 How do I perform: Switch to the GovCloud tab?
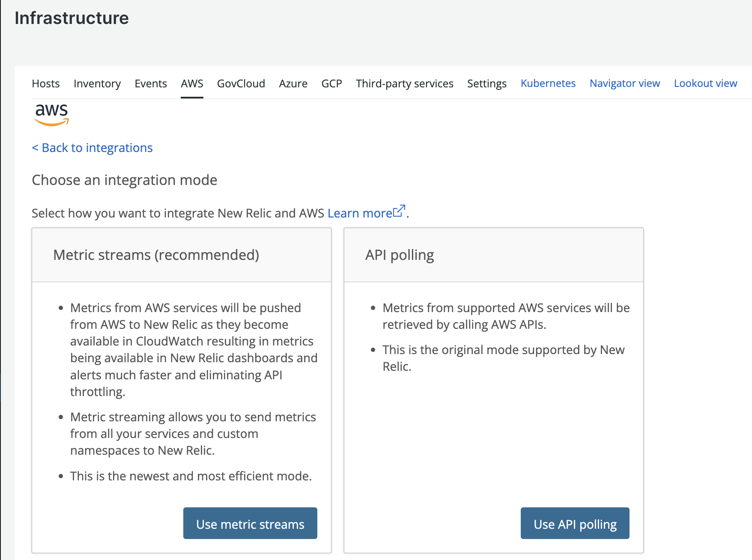(x=241, y=83)
